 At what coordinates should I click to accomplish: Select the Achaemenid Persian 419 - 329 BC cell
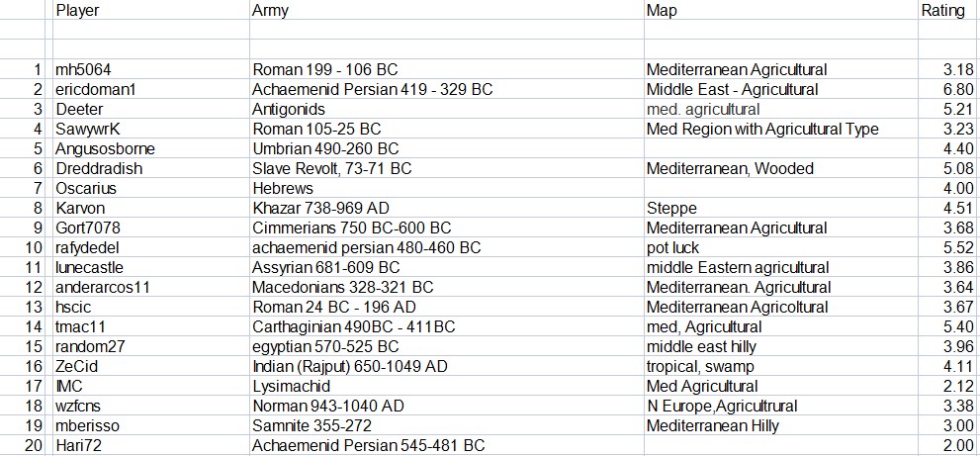tap(447, 89)
